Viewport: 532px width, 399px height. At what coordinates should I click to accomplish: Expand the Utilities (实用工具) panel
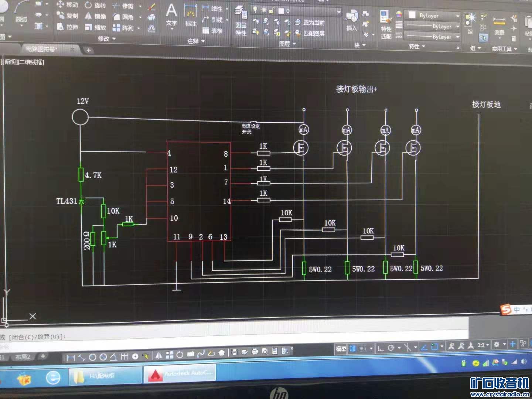click(504, 49)
